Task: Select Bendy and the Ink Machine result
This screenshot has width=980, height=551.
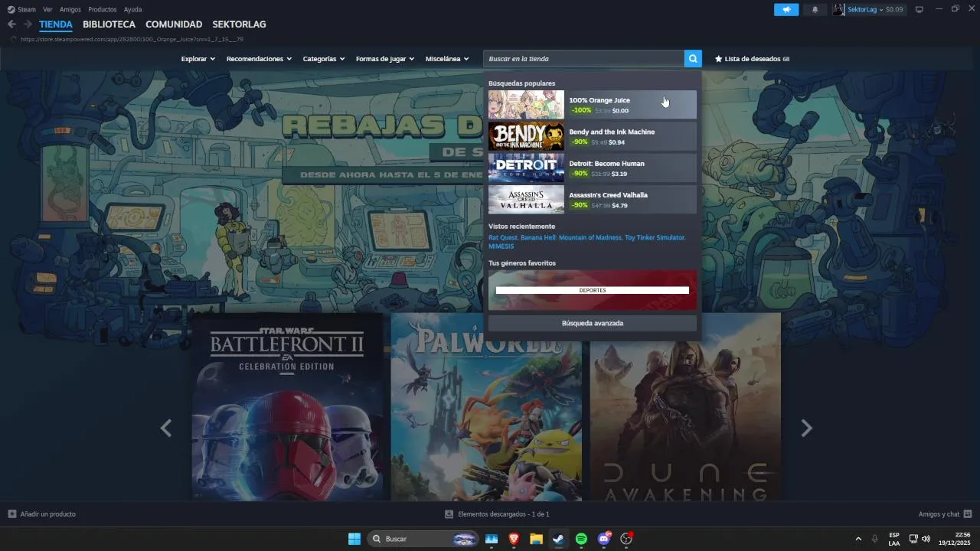Action: coord(593,136)
